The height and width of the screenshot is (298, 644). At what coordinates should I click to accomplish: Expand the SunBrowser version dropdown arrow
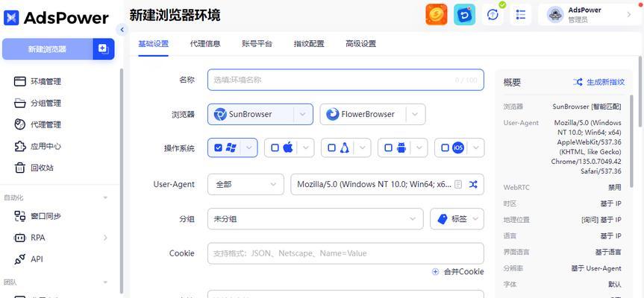(303, 114)
